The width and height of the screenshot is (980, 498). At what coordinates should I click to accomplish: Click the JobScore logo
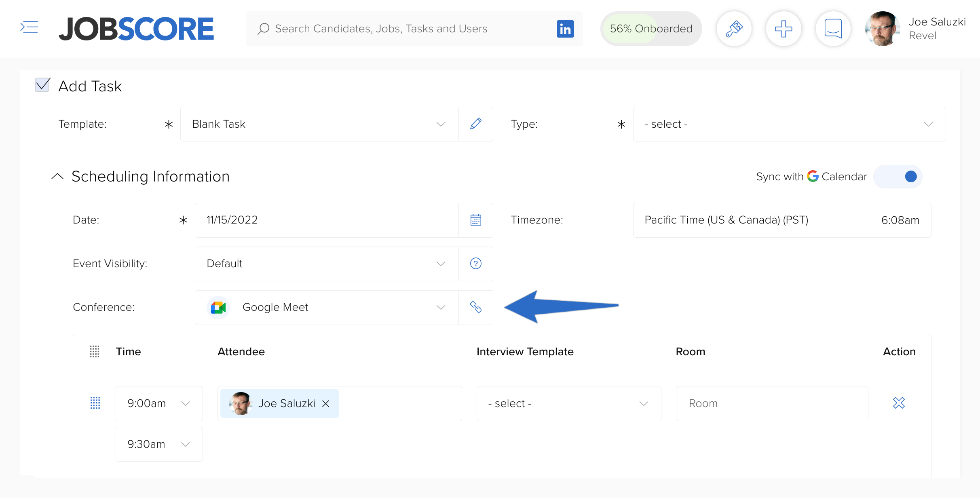point(136,29)
